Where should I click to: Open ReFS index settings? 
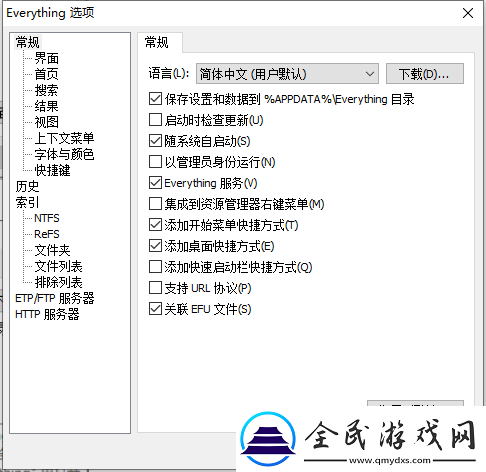[47, 234]
